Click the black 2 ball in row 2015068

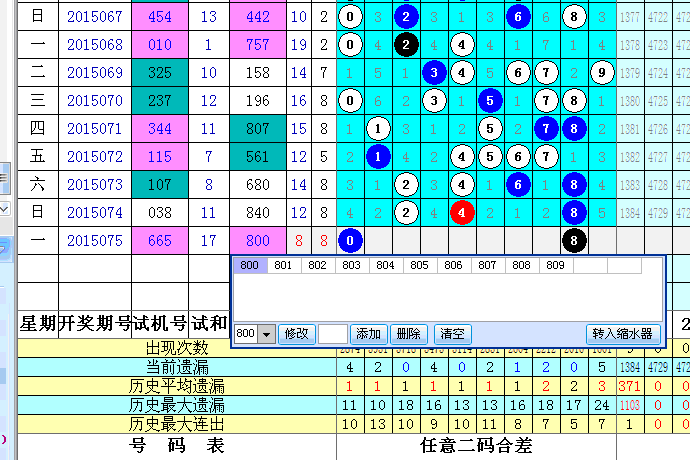[x=406, y=45]
